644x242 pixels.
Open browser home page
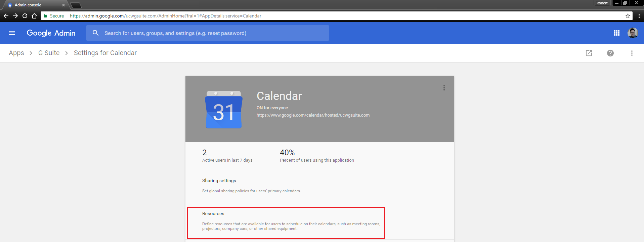coord(34,16)
